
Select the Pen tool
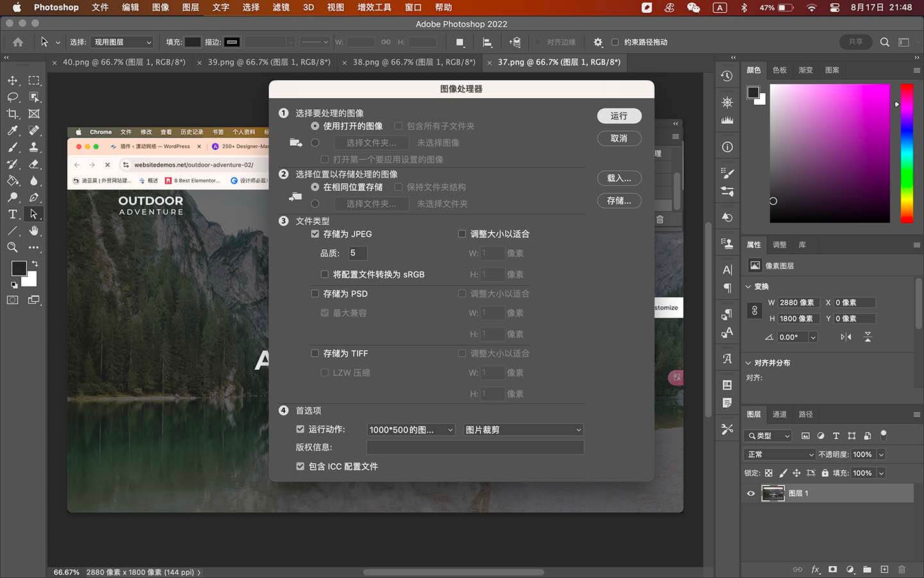(34, 197)
